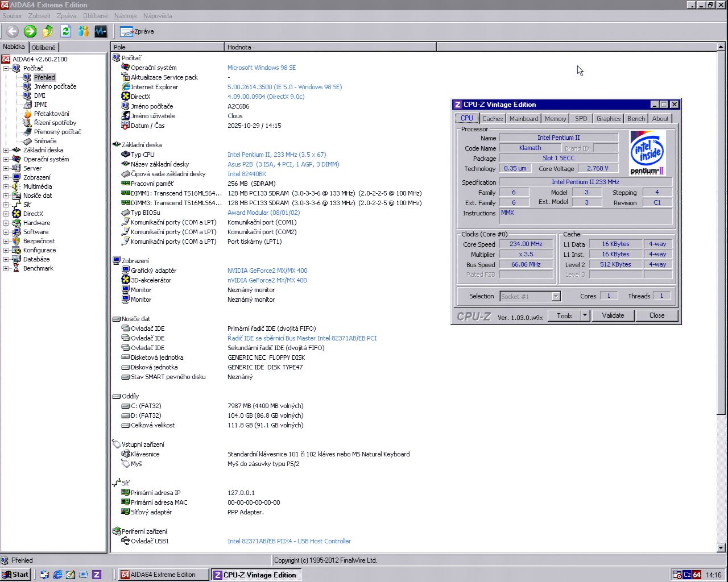Click the Zpráva report toolbar button
This screenshot has height=582, width=728.
click(137, 31)
